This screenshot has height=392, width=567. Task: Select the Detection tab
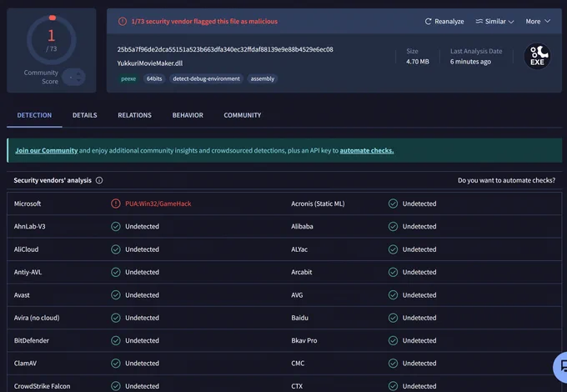click(34, 115)
